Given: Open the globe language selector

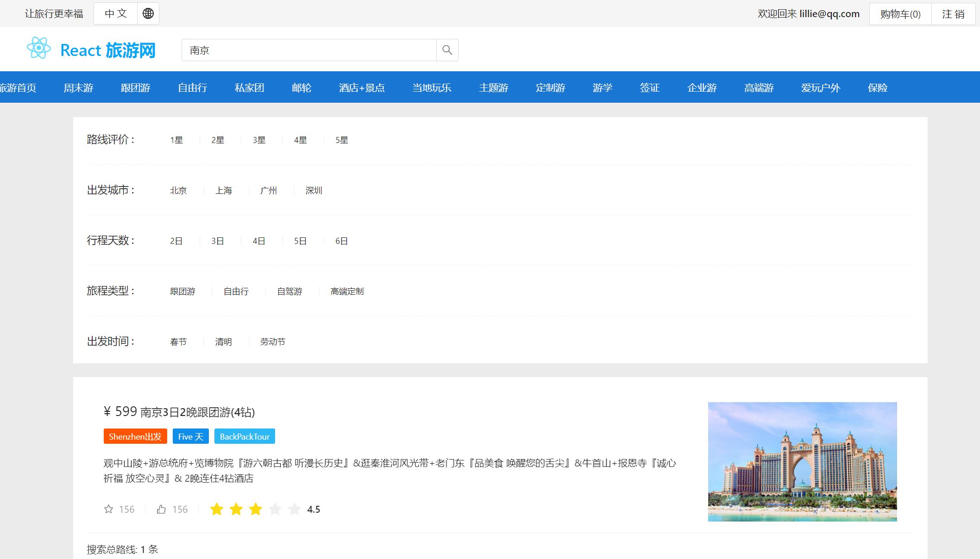Looking at the screenshot, I should tap(148, 13).
